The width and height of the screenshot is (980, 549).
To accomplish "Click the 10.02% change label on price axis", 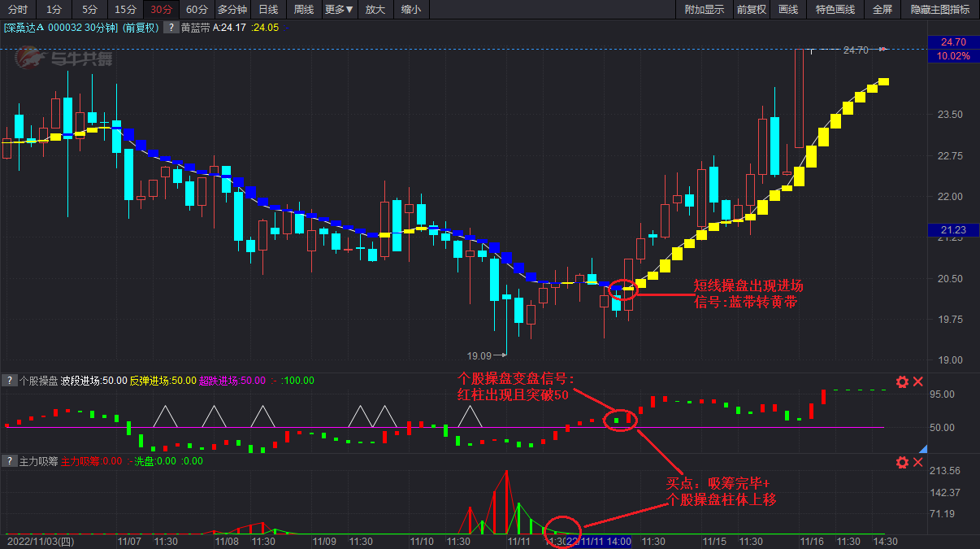I will (x=952, y=56).
